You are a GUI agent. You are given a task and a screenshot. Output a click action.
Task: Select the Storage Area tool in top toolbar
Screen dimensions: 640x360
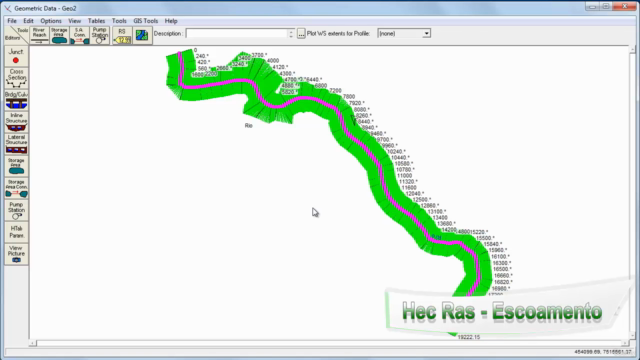click(x=59, y=36)
